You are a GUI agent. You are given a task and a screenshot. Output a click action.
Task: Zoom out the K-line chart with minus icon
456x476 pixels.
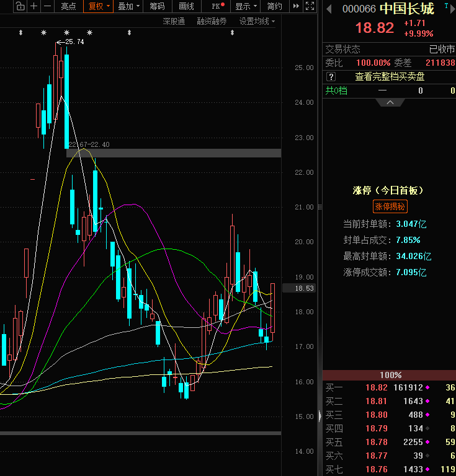point(47,6)
